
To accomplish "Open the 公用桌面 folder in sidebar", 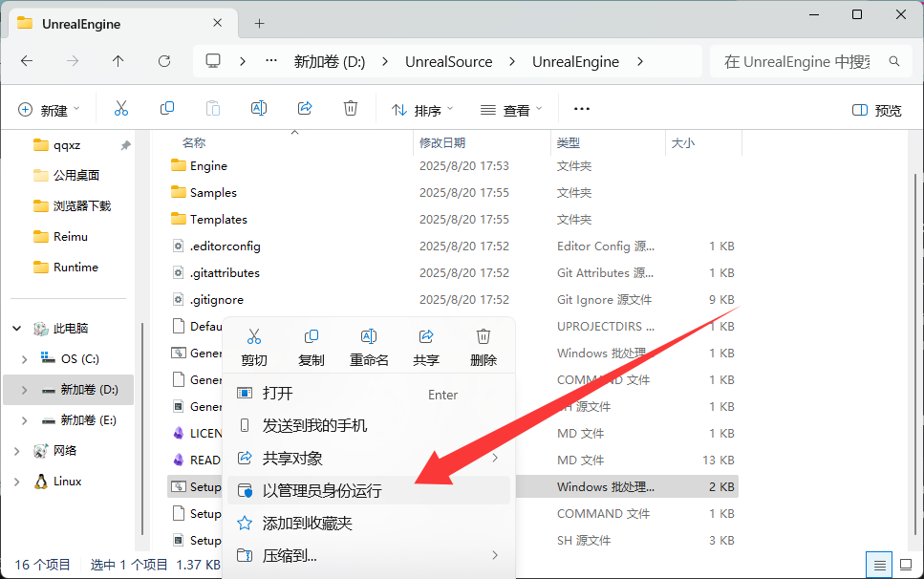I will [x=68, y=176].
